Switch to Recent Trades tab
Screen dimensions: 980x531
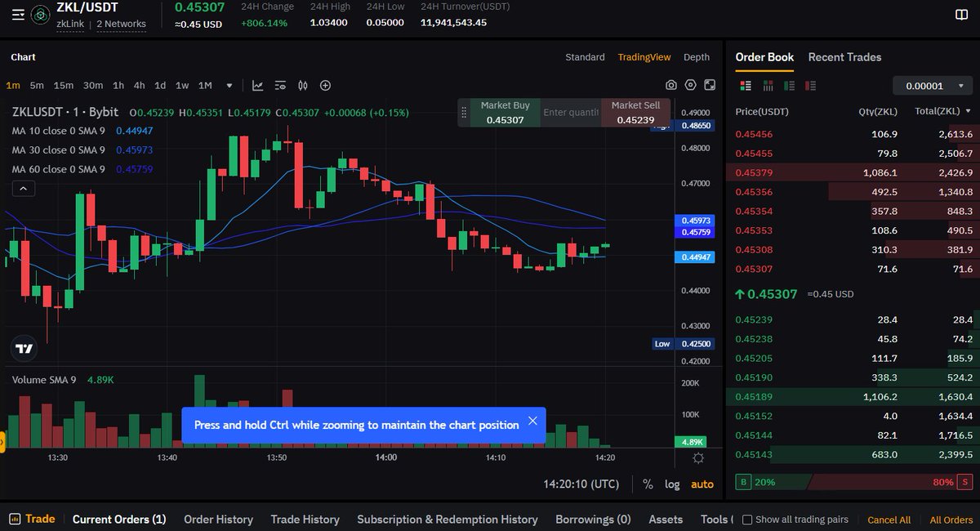[x=844, y=57]
